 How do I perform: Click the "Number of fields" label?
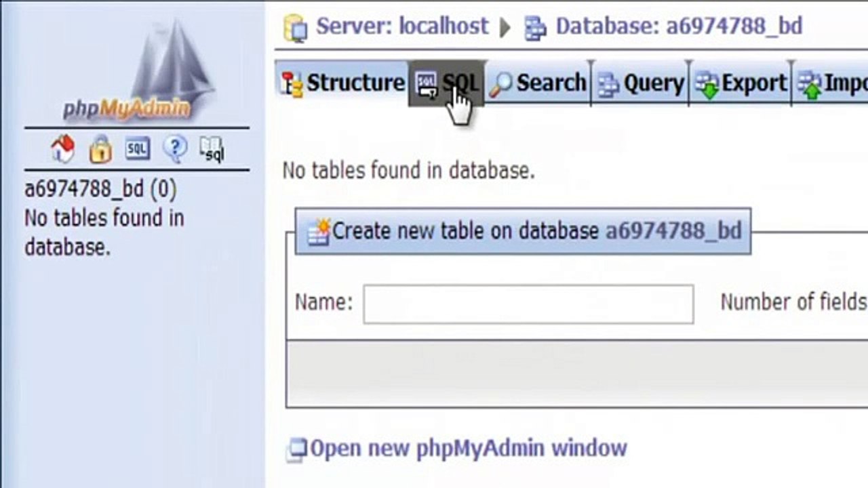click(x=794, y=302)
